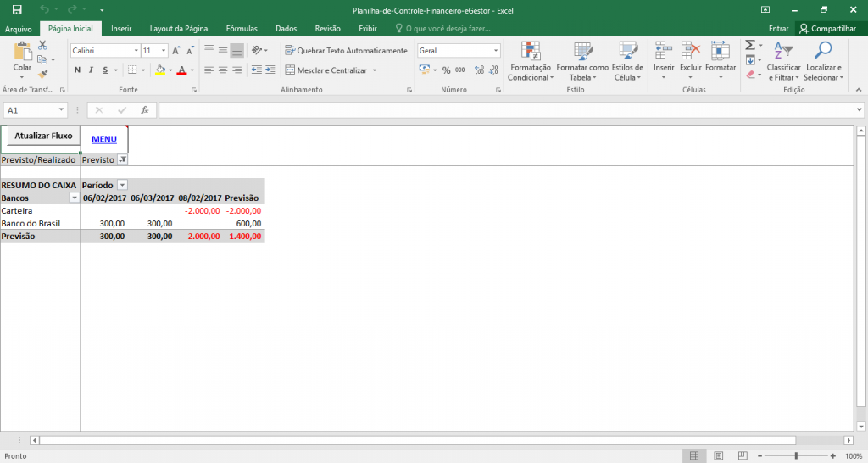The width and height of the screenshot is (868, 463).
Task: Open the Período column filter dropdown
Action: (123, 185)
